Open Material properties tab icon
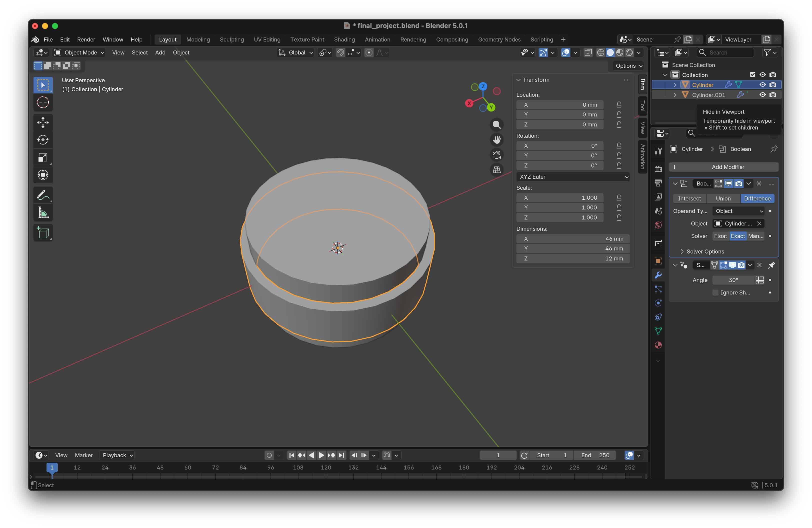Image resolution: width=812 pixels, height=528 pixels. click(x=658, y=345)
